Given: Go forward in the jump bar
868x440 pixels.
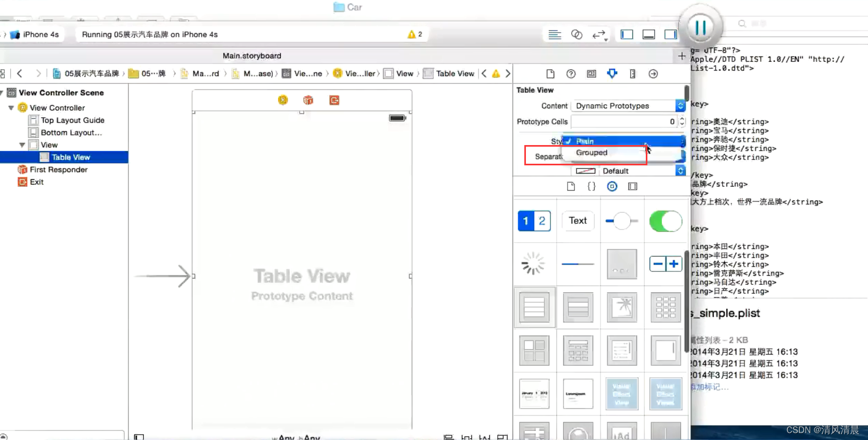Looking at the screenshot, I should pos(38,74).
